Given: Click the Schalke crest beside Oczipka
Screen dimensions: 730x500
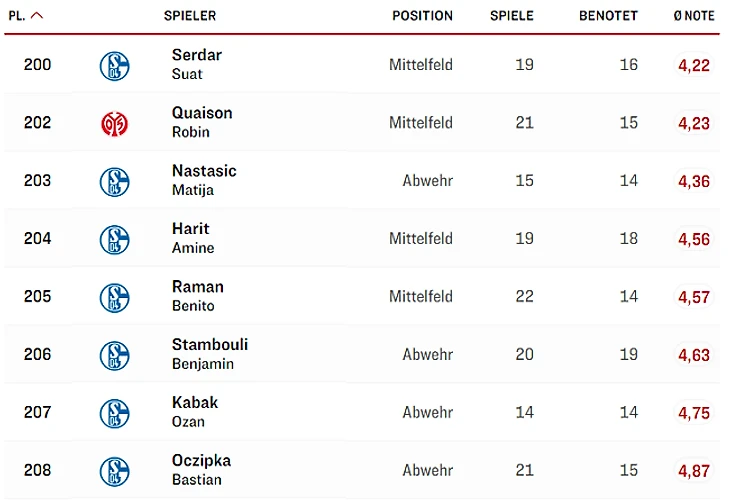Looking at the screenshot, I should point(115,471).
